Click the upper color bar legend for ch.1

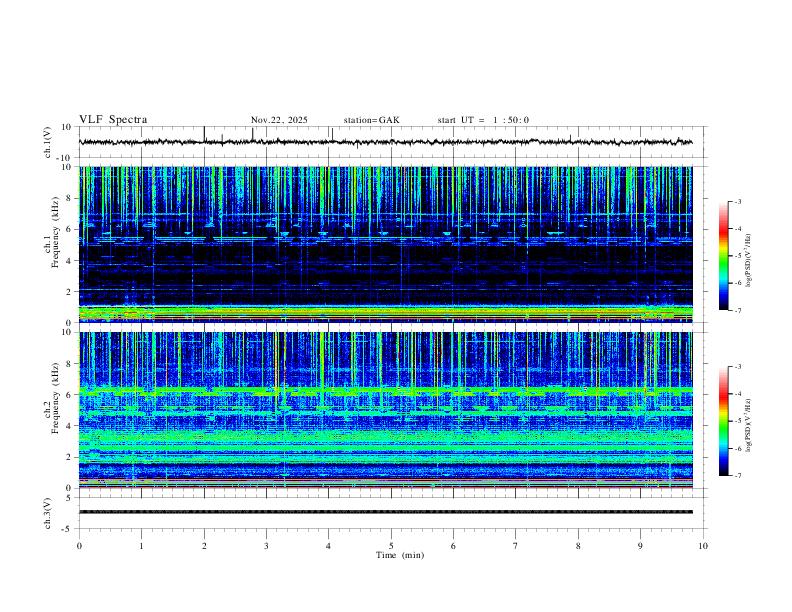pyautogui.click(x=723, y=256)
